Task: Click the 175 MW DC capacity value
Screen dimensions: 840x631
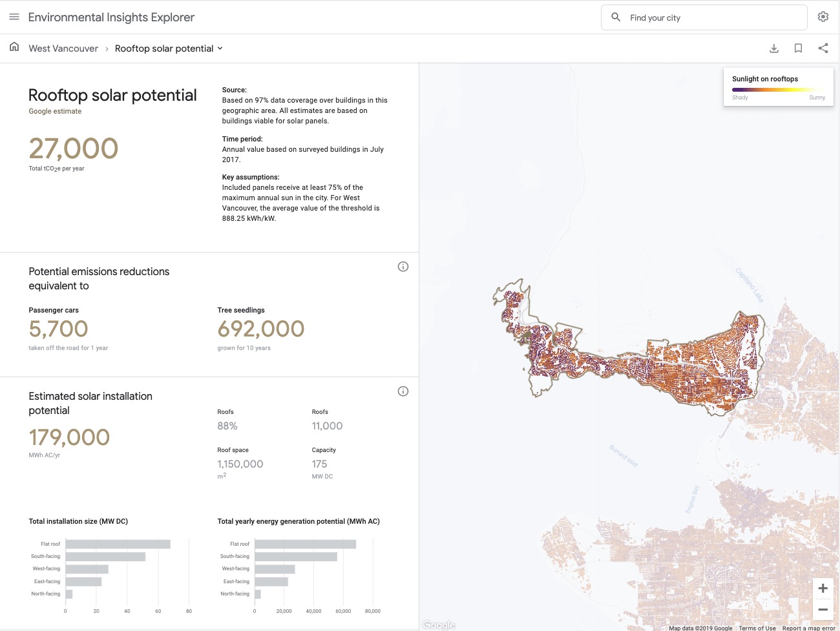Action: point(319,464)
